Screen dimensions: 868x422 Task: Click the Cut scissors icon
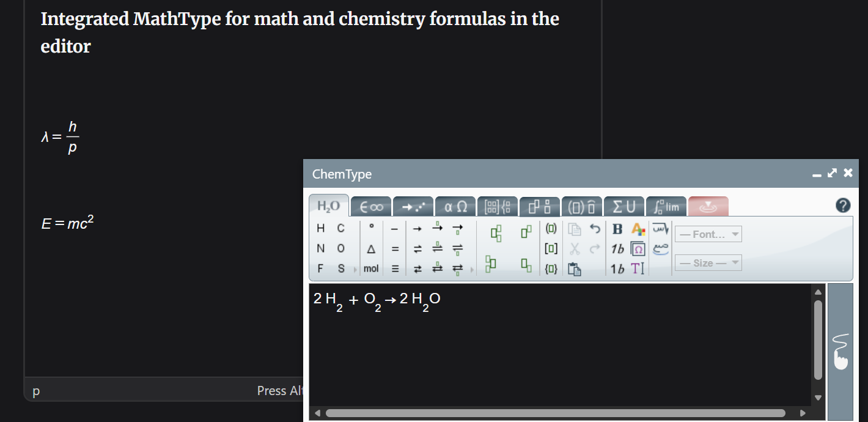575,249
